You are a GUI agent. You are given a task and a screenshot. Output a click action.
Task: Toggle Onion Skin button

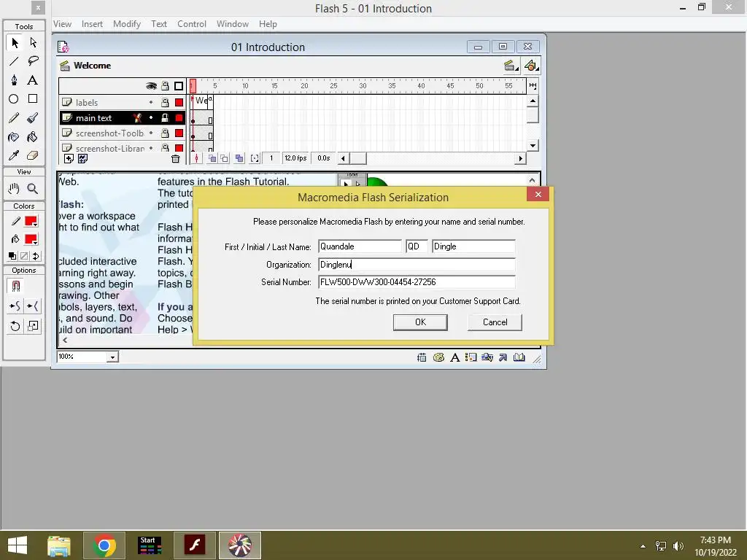click(212, 158)
